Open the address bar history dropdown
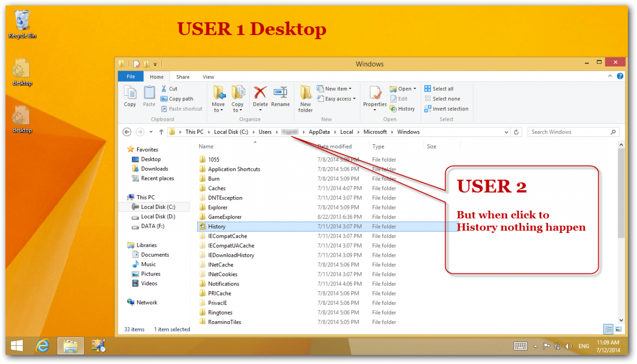The image size is (637, 364). pyautogui.click(x=506, y=132)
